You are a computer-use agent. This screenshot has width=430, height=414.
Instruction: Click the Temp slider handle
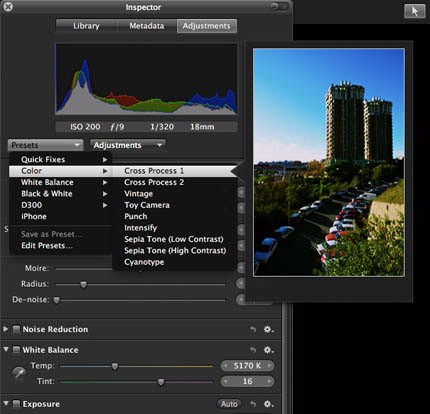click(115, 366)
